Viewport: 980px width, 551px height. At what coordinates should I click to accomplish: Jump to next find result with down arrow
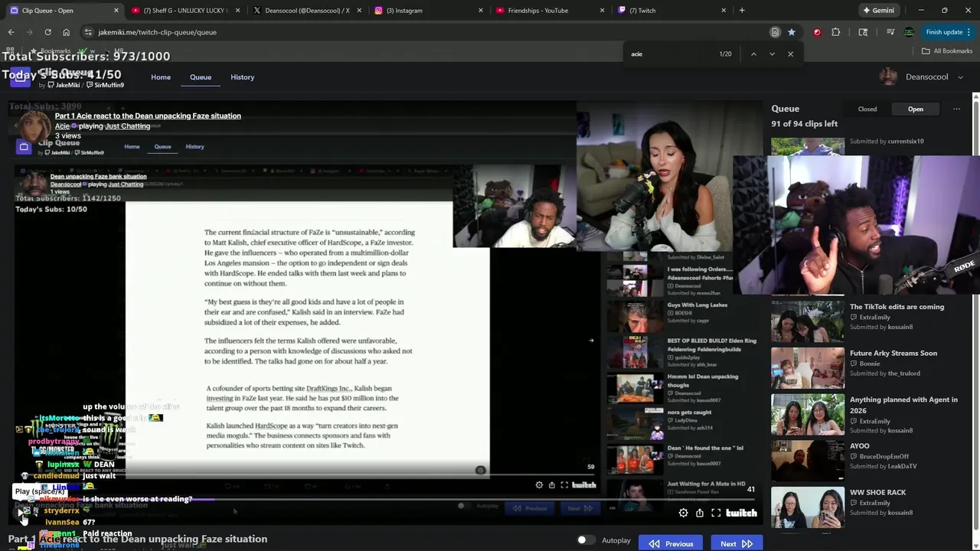coord(772,54)
